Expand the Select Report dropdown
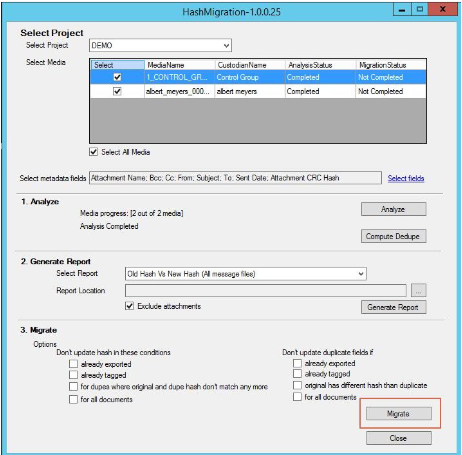The image size is (462, 455). 246,274
